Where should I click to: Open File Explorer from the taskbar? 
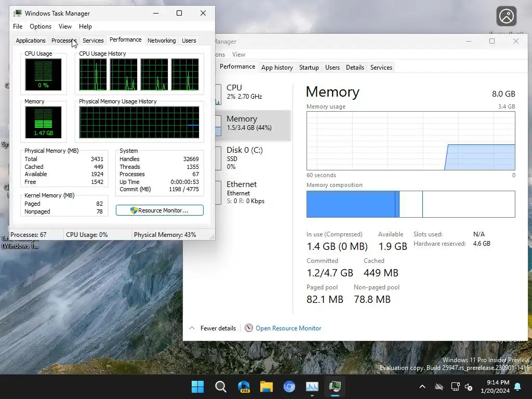[267, 387]
